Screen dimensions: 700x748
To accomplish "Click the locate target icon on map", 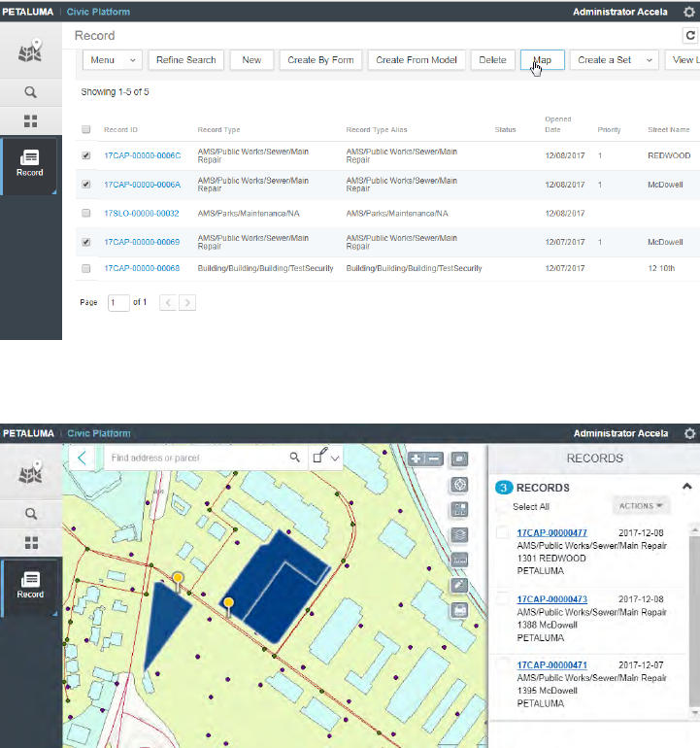I will click(460, 484).
